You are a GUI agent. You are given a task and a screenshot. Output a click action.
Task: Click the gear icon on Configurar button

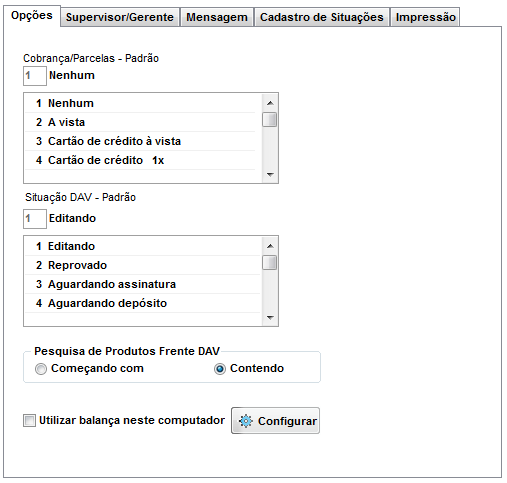pyautogui.click(x=246, y=421)
